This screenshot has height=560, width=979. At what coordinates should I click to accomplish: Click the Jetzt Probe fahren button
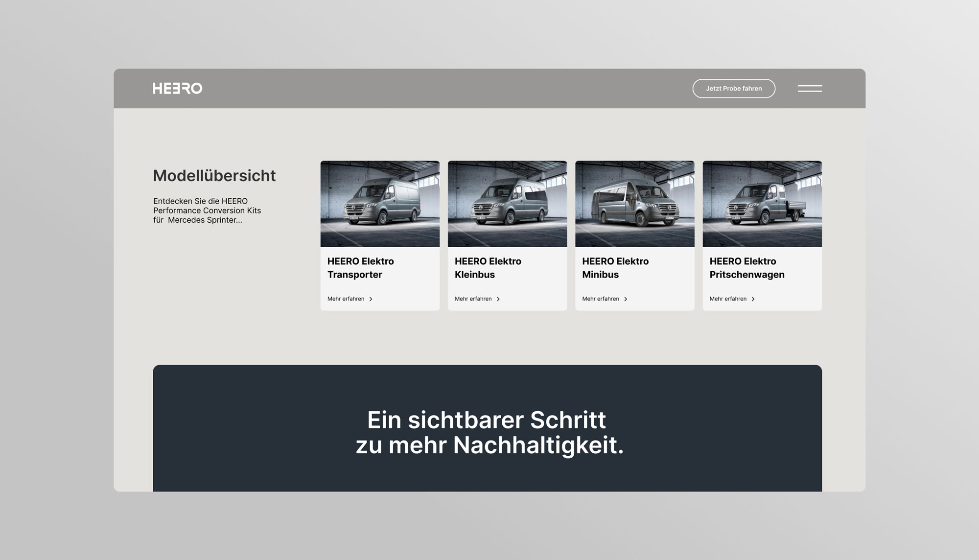tap(734, 89)
